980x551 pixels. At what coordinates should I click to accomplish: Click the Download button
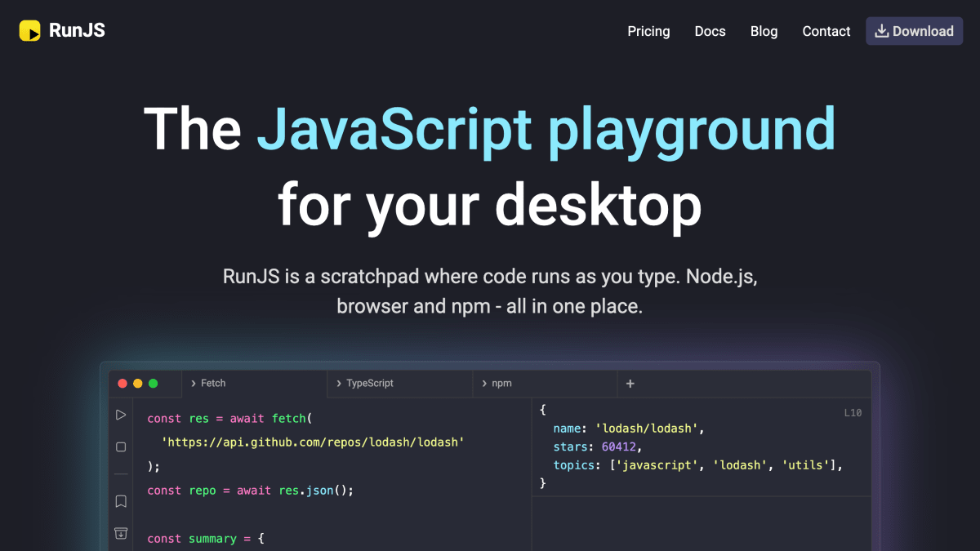pos(914,31)
